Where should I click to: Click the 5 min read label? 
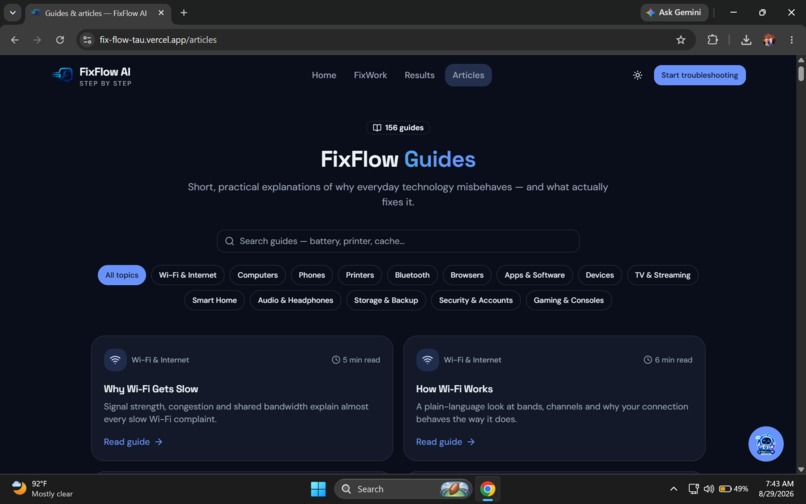(x=356, y=360)
